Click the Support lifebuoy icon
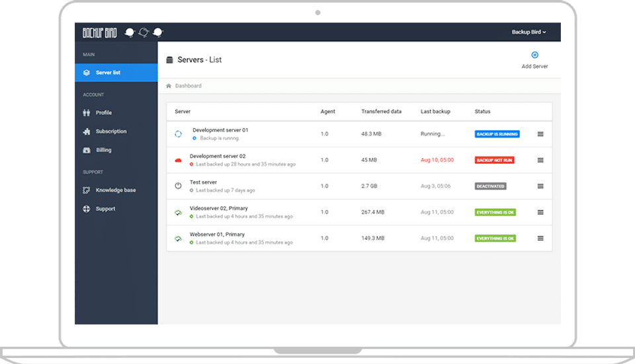635x364 pixels. coord(86,209)
